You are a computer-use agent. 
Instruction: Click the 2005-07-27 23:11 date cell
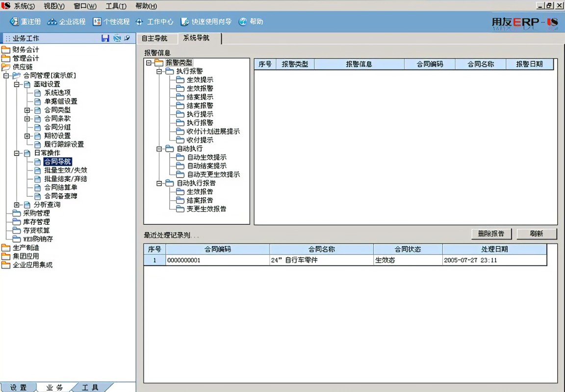coord(494,260)
